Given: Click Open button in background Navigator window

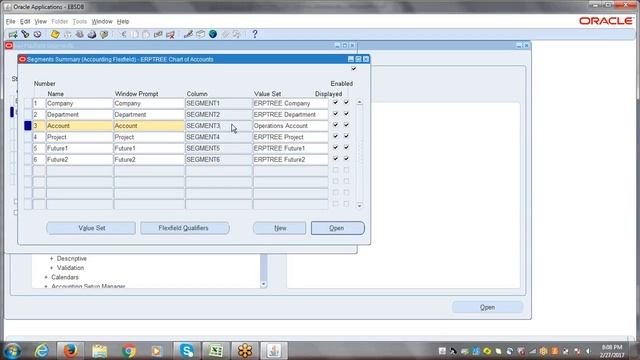Looking at the screenshot, I should 487,307.
